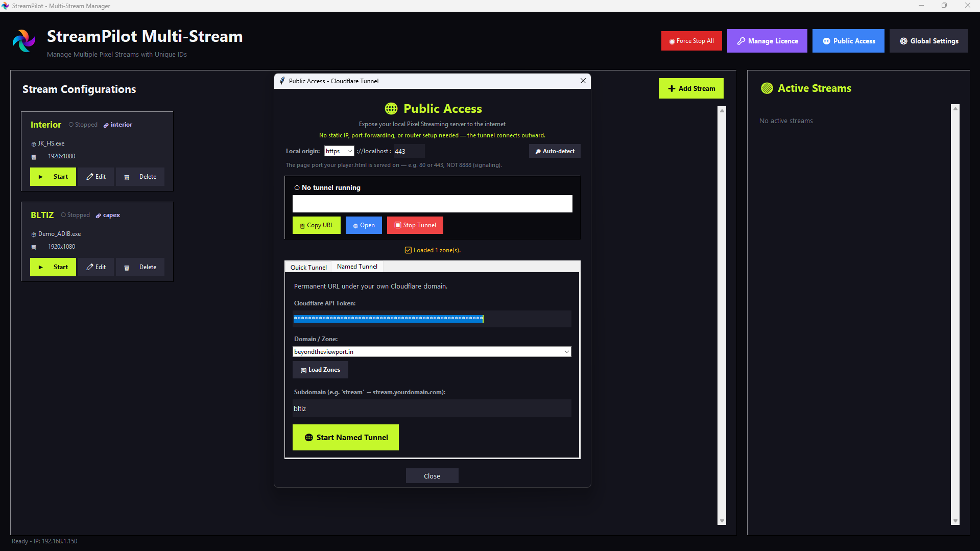This screenshot has width=980, height=551.
Task: Click Auto-detect button
Action: [x=555, y=151]
